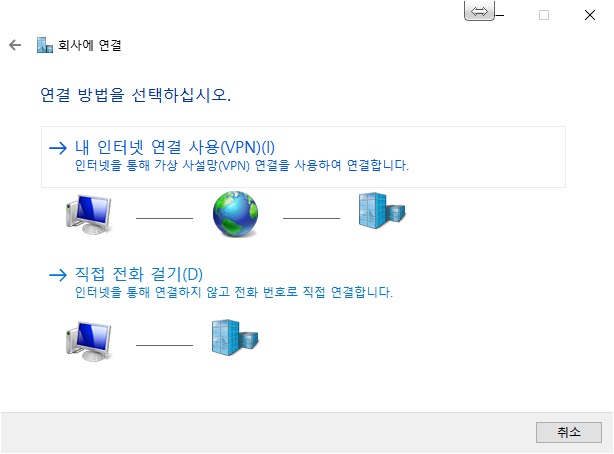Viewport: 614px width, 454px height.
Task: Click the computer icon in the VPN diagram
Action: tap(89, 214)
